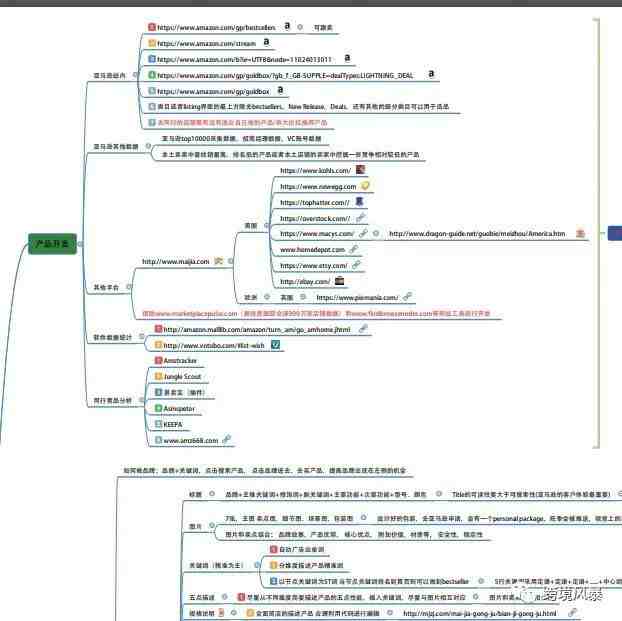Collapse the toggle directly before the pixmania.com URL
622x621 pixels.
[x=303, y=297]
